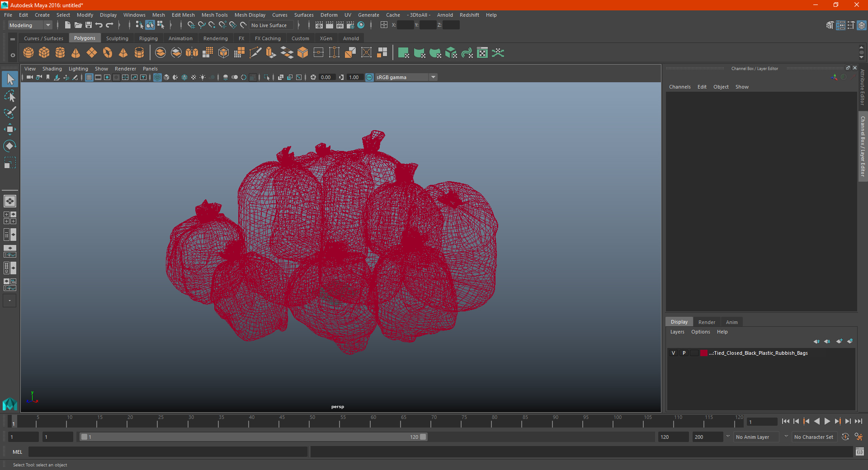
Task: Toggle textured display in the viewport
Action: pos(193,77)
